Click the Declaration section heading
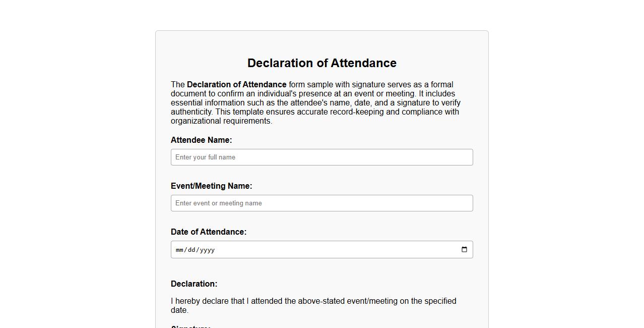644x328 pixels. point(194,284)
